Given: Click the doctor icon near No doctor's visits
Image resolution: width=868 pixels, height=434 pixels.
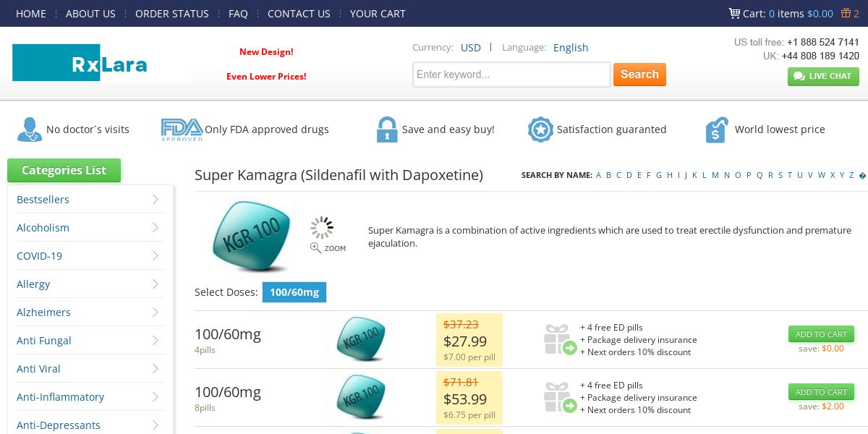Looking at the screenshot, I should click(29, 129).
